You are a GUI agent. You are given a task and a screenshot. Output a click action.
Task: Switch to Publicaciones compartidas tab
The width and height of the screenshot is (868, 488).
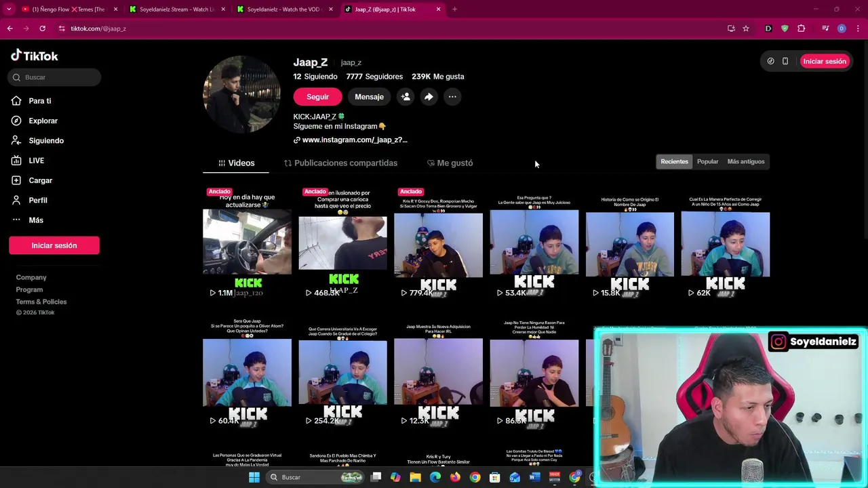pyautogui.click(x=340, y=163)
